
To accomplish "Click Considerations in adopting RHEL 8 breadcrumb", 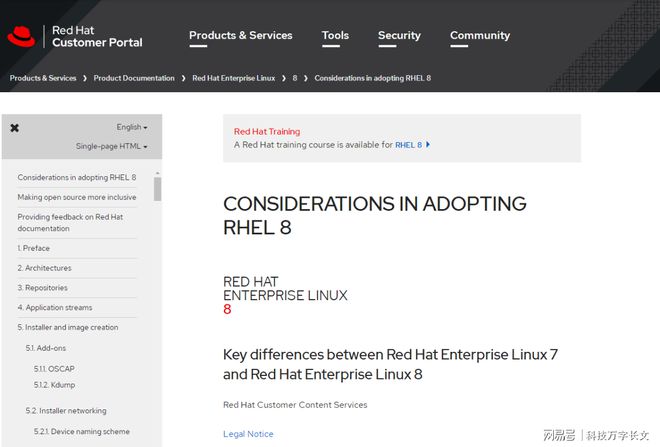I will pyautogui.click(x=373, y=78).
